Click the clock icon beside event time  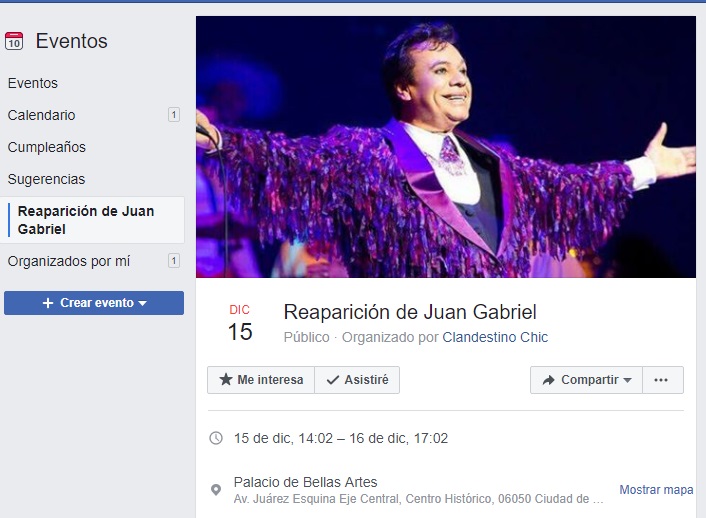pyautogui.click(x=216, y=438)
